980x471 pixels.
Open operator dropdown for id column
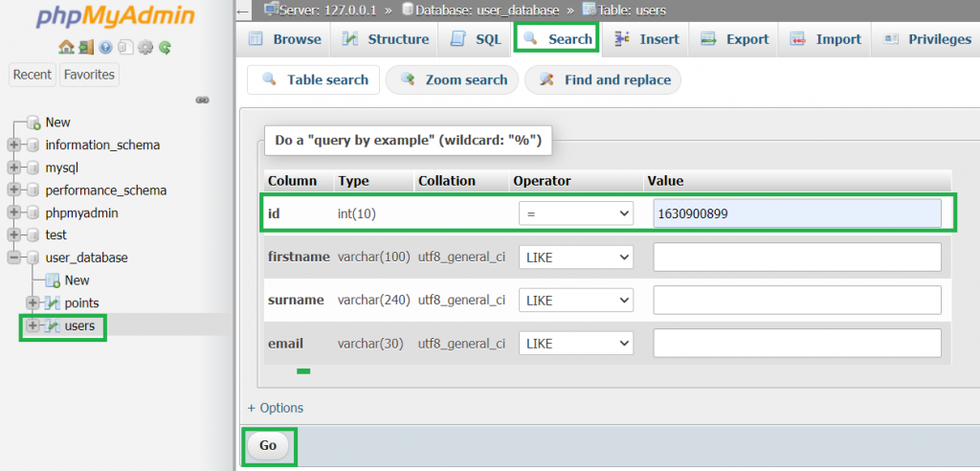tap(575, 213)
